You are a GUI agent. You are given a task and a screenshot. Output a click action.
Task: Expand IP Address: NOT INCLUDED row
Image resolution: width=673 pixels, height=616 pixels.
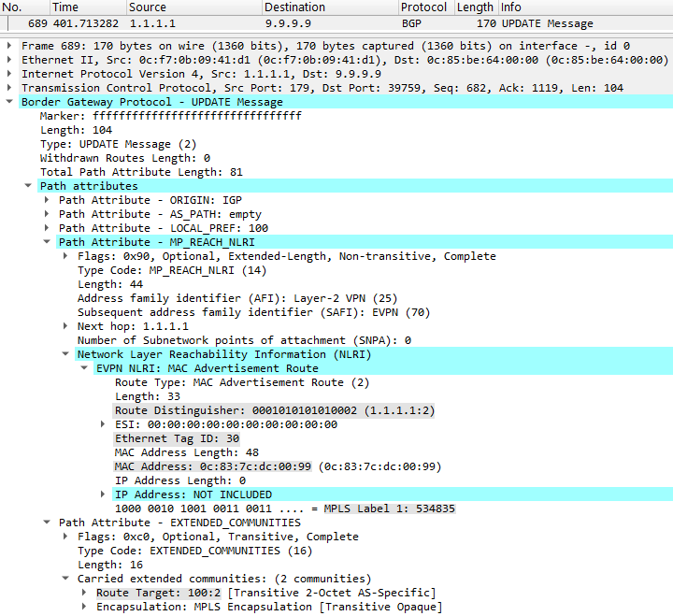tap(103, 494)
